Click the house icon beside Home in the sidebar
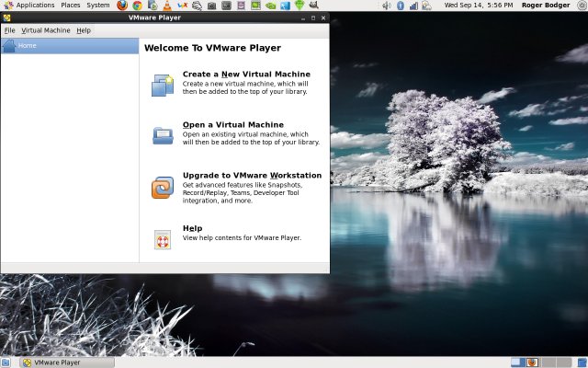 click(9, 46)
